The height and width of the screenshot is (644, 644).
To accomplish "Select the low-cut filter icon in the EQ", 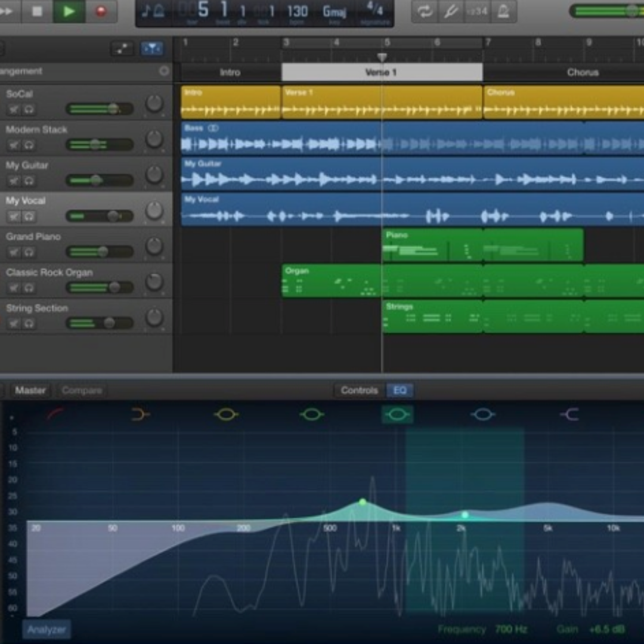I will (x=55, y=414).
